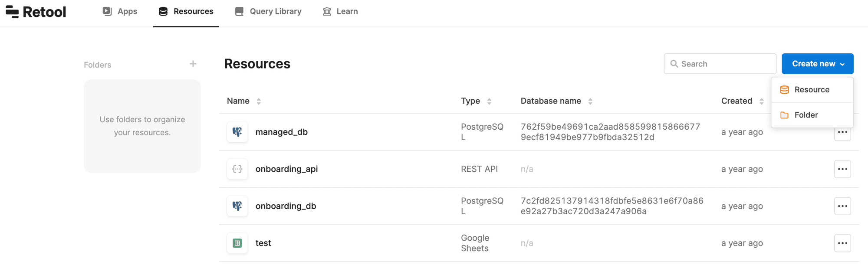This screenshot has width=868, height=275.
Task: Click the orange Resource database icon
Action: [x=784, y=90]
